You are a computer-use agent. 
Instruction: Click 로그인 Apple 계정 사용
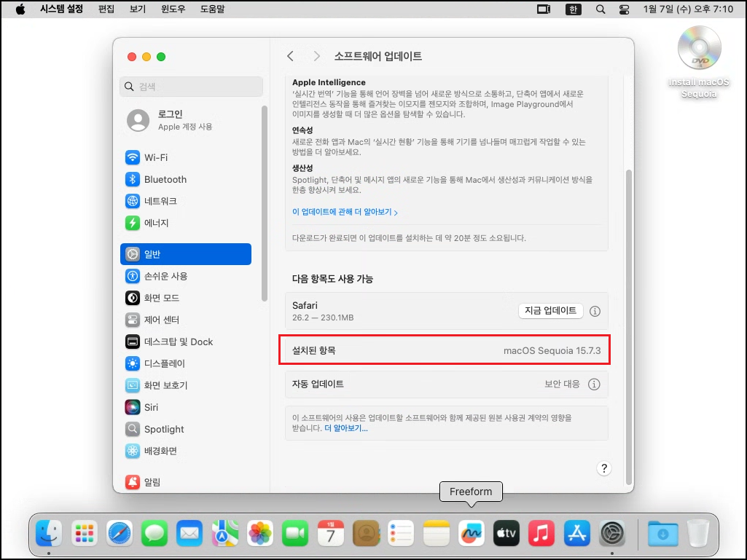coord(186,120)
